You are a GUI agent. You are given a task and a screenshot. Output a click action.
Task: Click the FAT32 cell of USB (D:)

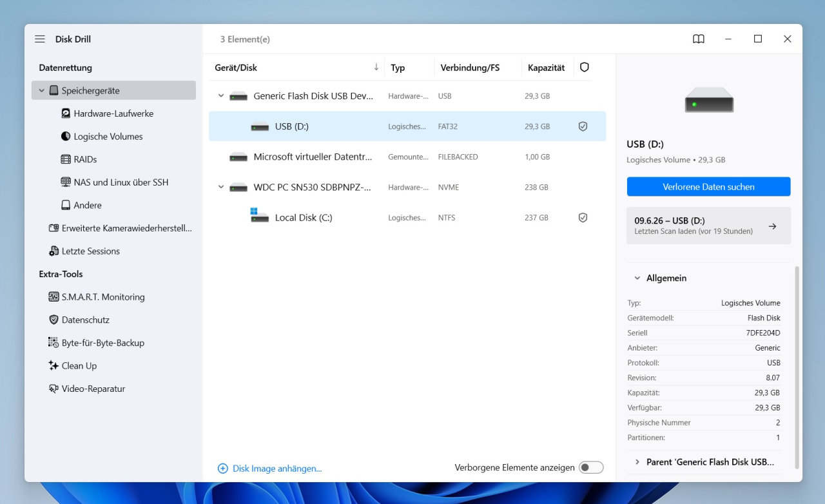pos(448,127)
